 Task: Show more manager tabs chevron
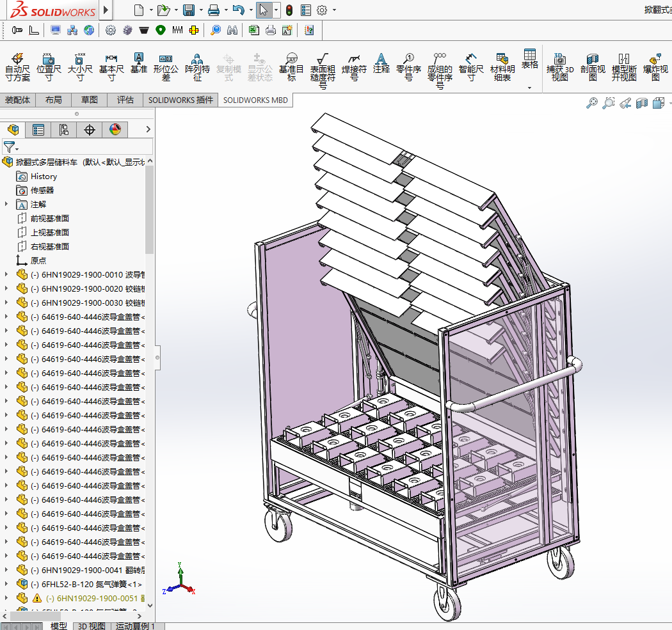(148, 129)
